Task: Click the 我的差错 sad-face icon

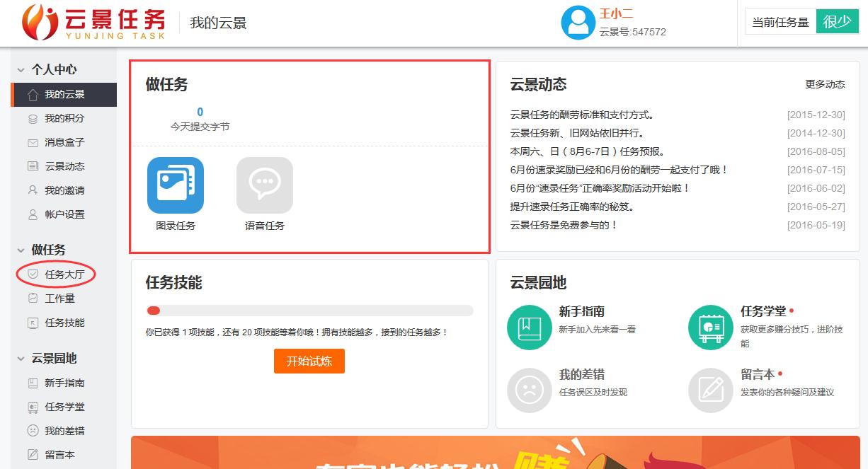Action: 528,390
